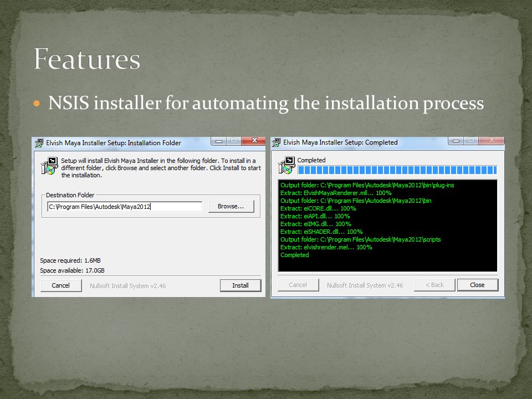The image size is (532, 399).
Task: Click the Browse... button
Action: (x=231, y=206)
